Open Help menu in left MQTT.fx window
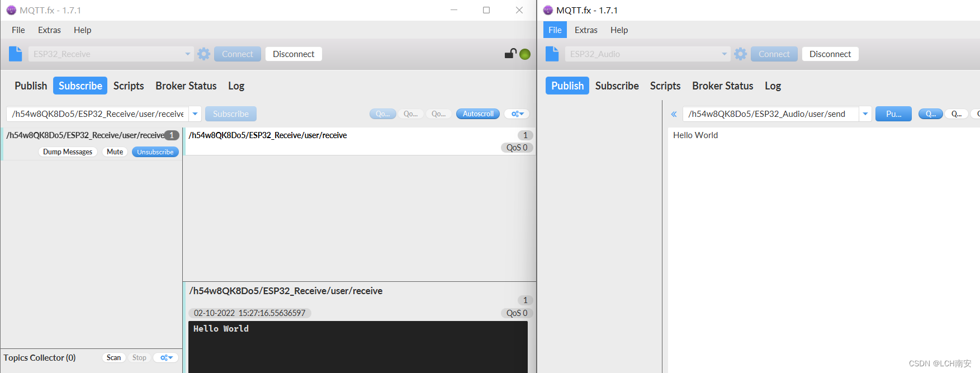Viewport: 980px width, 373px height. (x=82, y=30)
